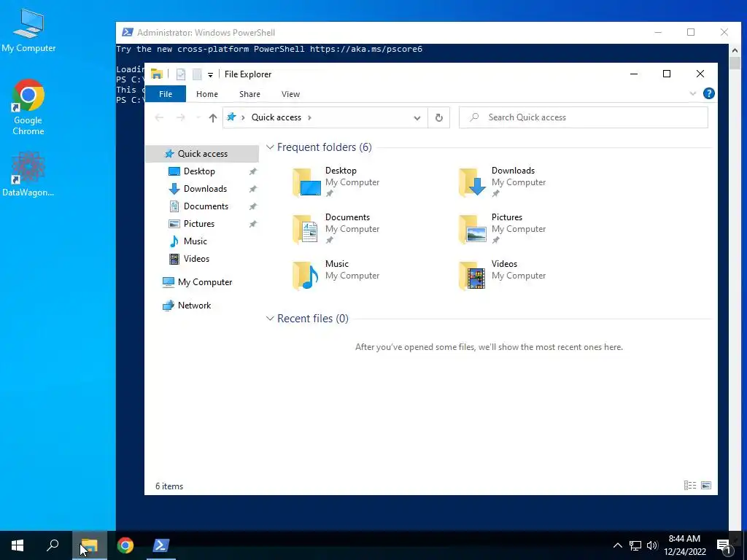The width and height of the screenshot is (747, 560).
Task: Click File Explorer on the taskbar
Action: pos(89,545)
